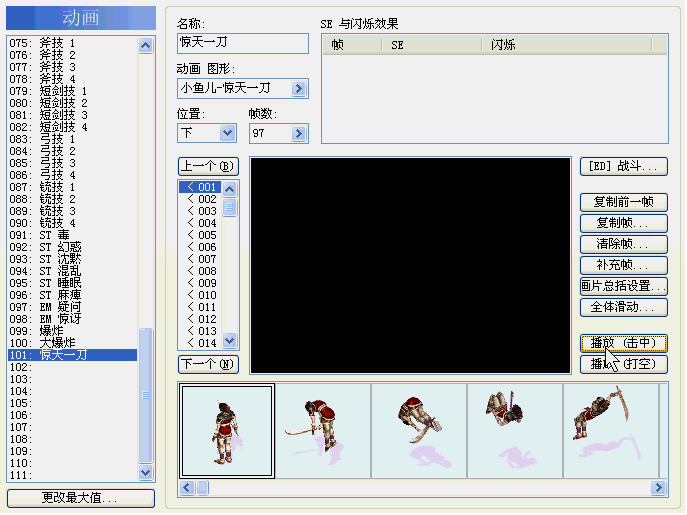Click the animation list scroll up arrow
The image size is (687, 515).
tap(145, 45)
